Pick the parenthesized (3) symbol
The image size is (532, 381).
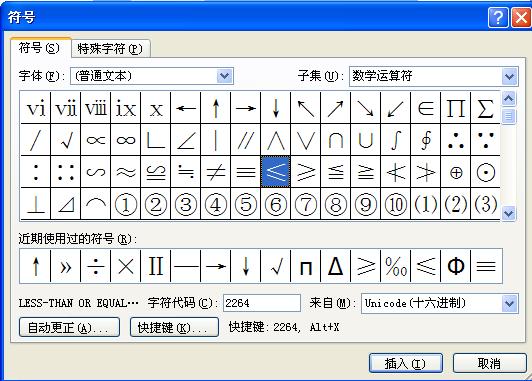485,204
